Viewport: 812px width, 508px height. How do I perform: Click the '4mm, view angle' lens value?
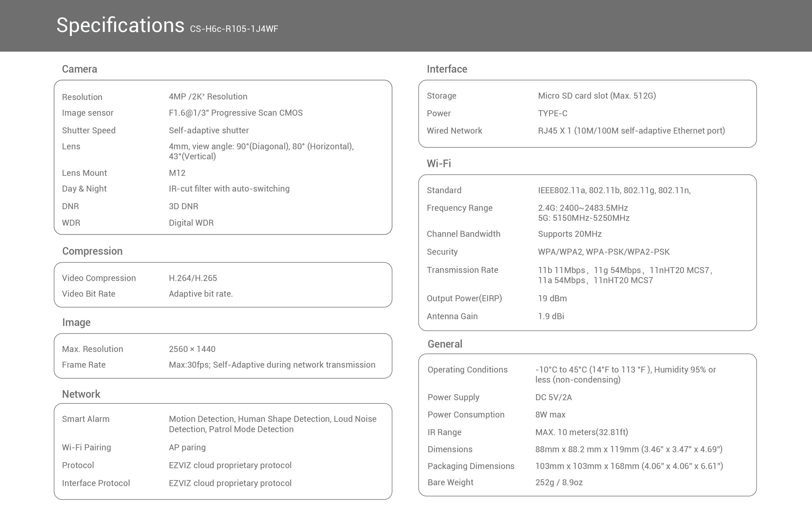point(261,151)
